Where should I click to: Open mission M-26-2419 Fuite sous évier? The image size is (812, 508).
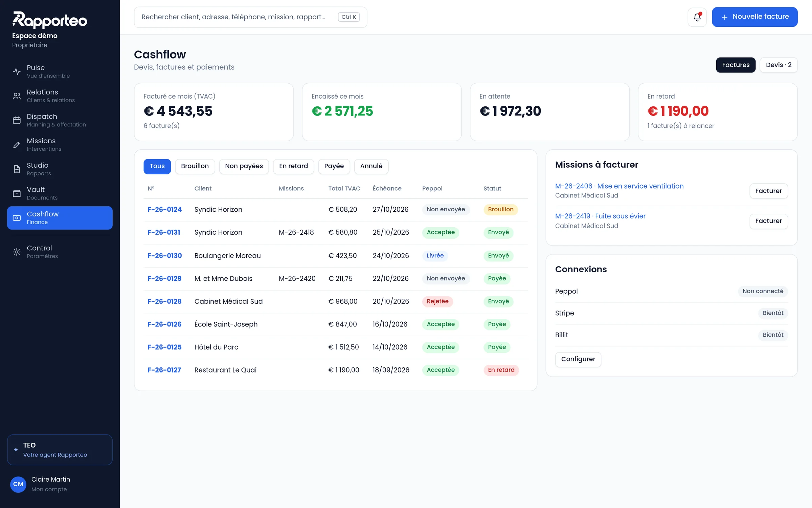(x=600, y=216)
